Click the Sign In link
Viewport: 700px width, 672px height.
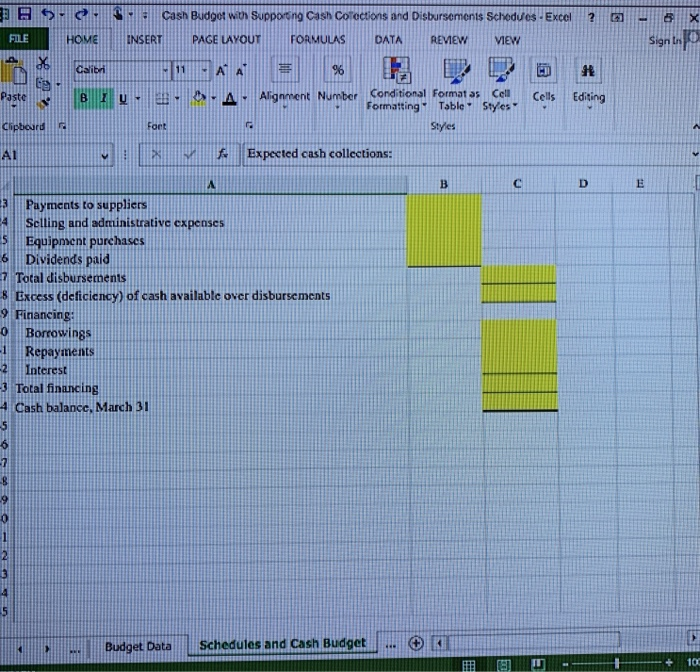click(665, 41)
